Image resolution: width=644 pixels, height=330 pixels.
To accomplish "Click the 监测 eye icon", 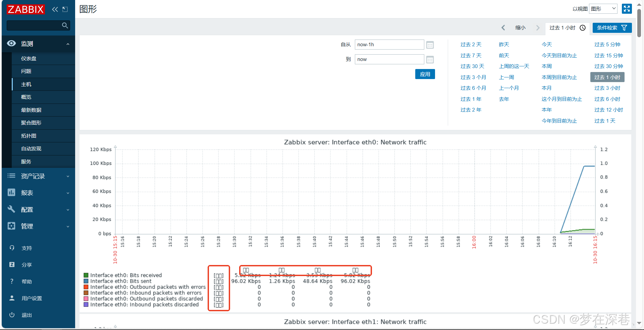I will pyautogui.click(x=11, y=44).
